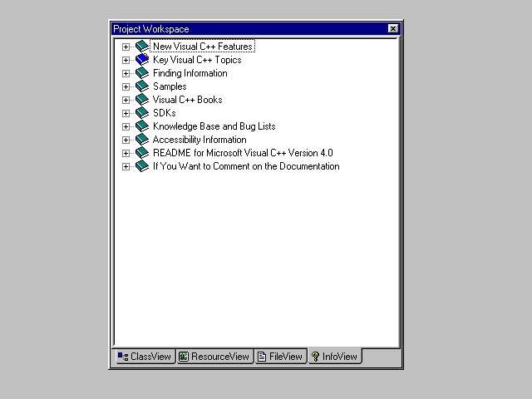Click the book icon beside Samples

coord(141,86)
